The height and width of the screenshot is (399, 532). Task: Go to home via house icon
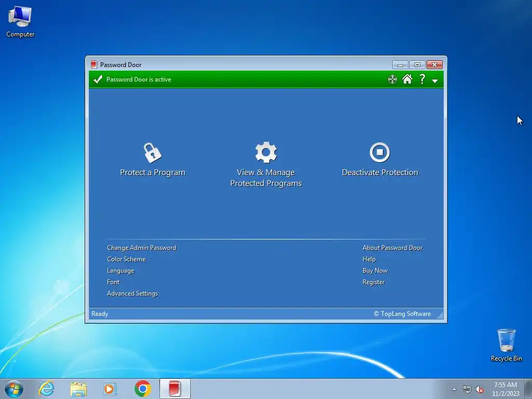coord(407,79)
